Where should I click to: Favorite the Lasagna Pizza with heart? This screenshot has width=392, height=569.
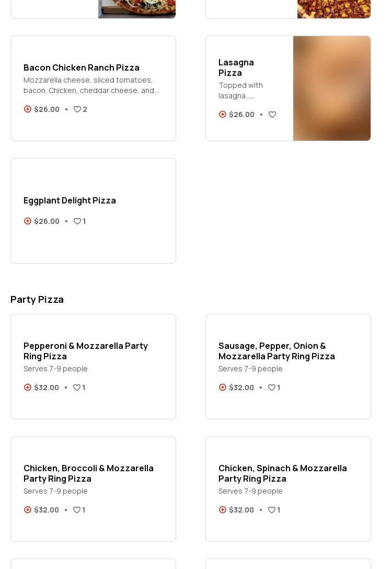272,115
